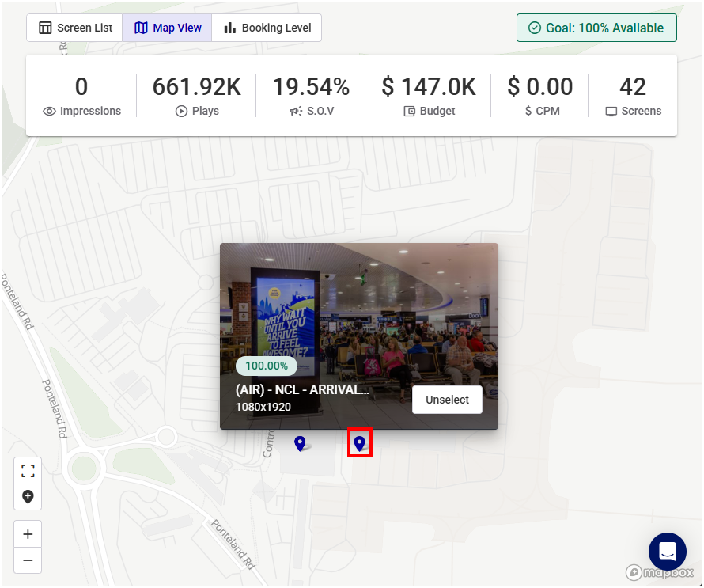This screenshot has width=704, height=588.
Task: Select the Map View tab
Action: tap(167, 28)
